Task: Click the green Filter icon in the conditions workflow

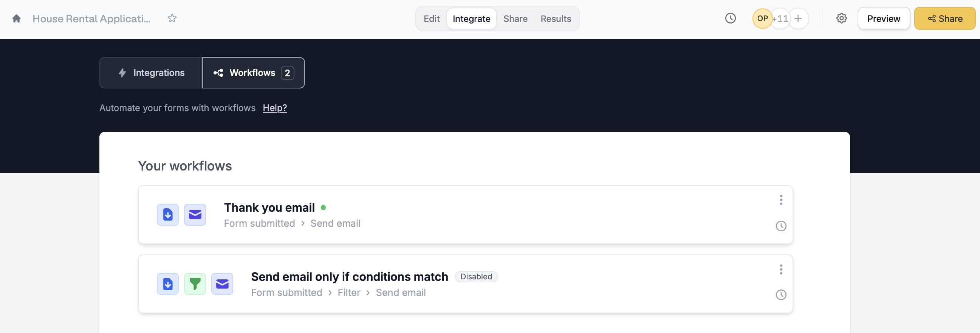Action: (195, 283)
